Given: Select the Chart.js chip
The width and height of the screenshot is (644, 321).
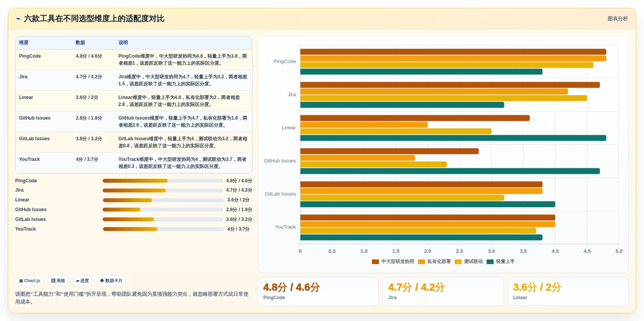Looking at the screenshot, I should [30, 280].
